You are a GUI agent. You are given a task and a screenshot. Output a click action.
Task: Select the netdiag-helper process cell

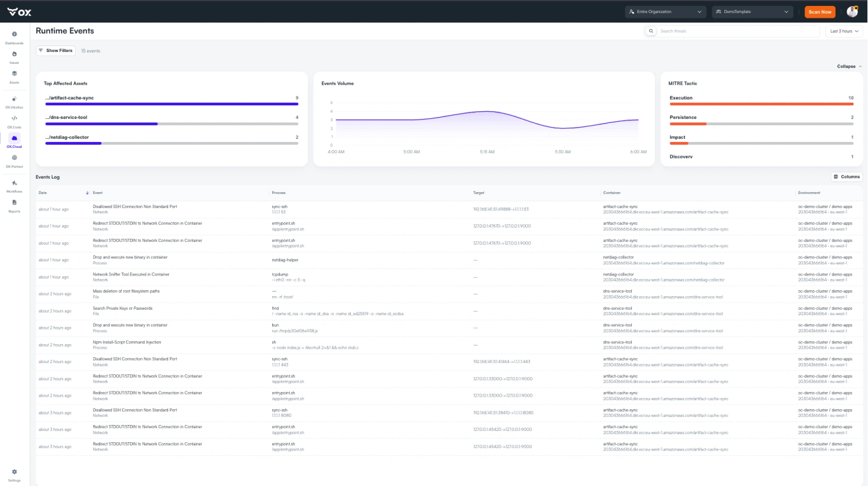[x=285, y=260]
